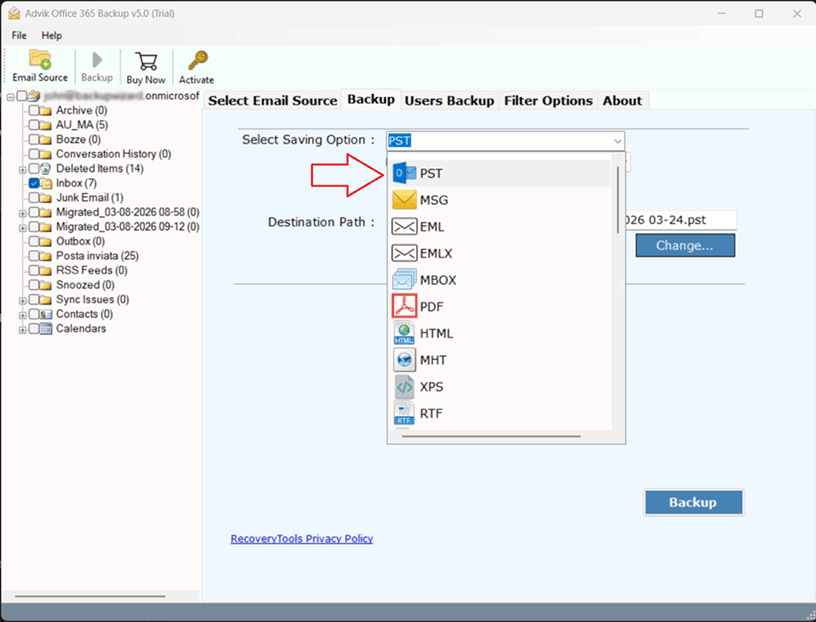This screenshot has width=816, height=622.
Task: Select XPS code-bracket icon
Action: click(x=404, y=387)
